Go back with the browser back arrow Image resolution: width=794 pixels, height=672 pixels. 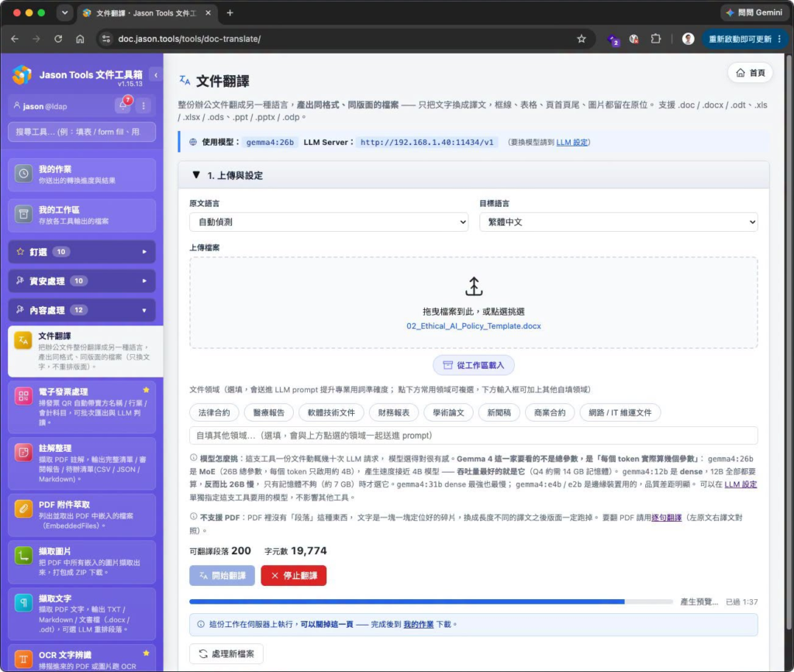[x=15, y=39]
